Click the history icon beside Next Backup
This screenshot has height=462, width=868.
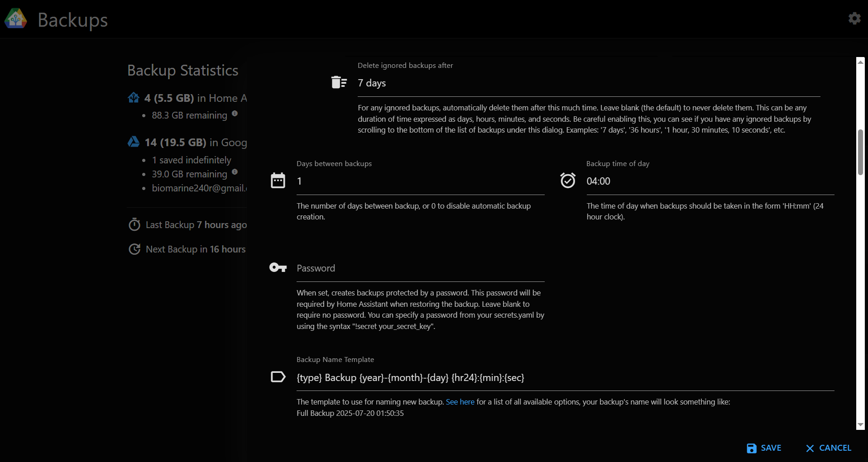click(x=134, y=249)
